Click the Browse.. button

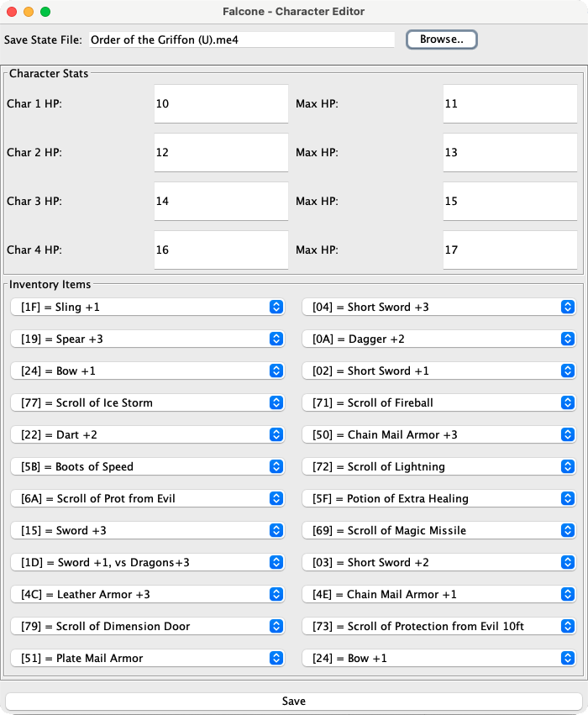(x=441, y=39)
